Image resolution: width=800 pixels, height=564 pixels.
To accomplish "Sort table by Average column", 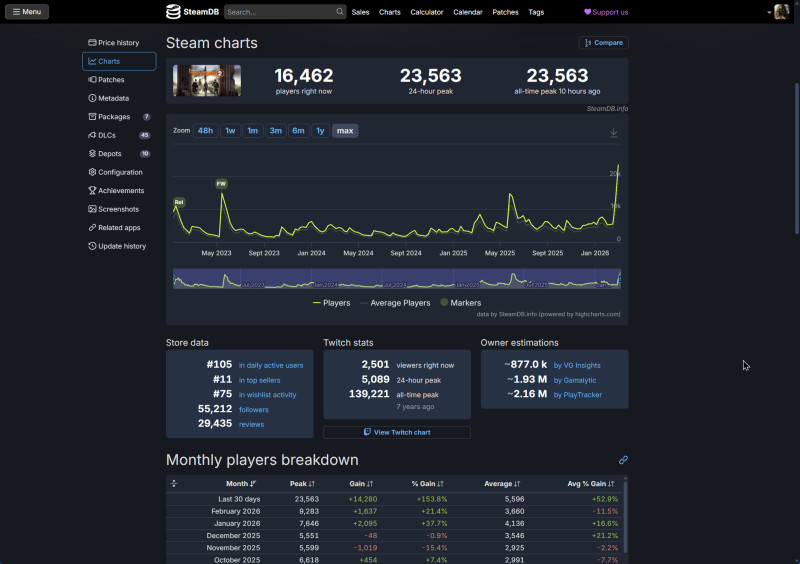I will [502, 484].
